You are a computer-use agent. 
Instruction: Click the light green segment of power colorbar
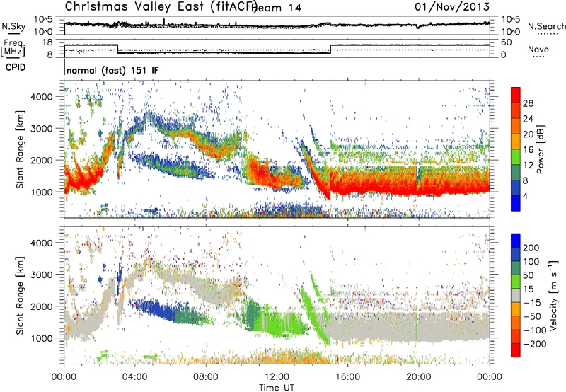[x=516, y=157]
